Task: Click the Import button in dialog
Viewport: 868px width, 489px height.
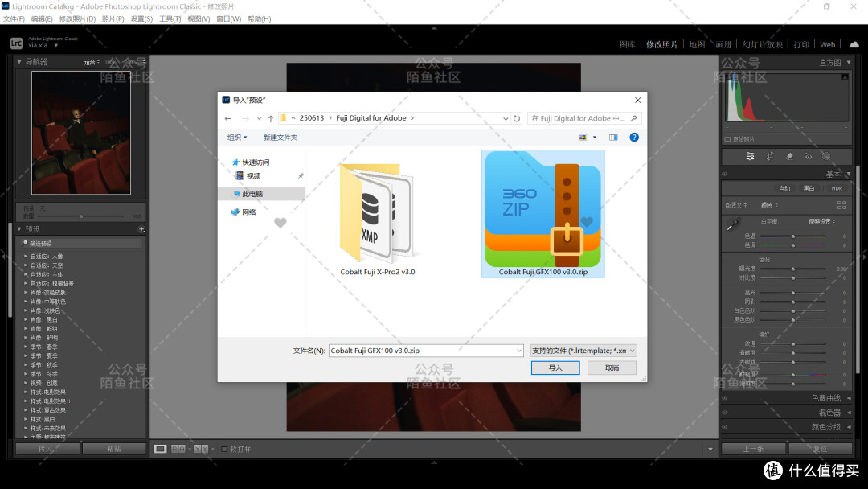Action: 555,368
